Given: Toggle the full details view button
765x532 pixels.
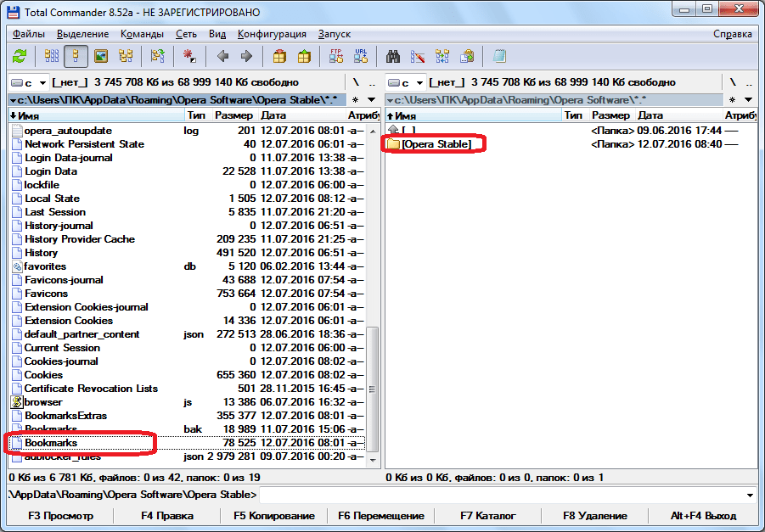Looking at the screenshot, I should [76, 57].
